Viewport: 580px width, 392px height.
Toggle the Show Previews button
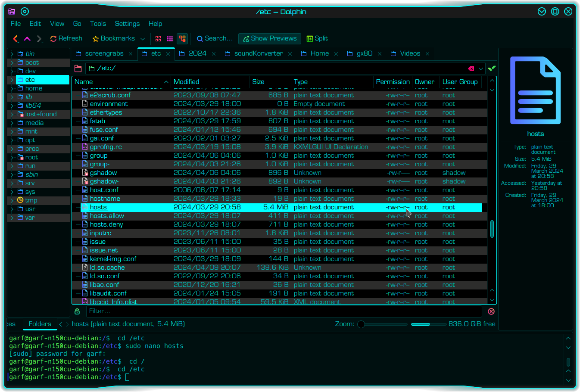coord(270,39)
